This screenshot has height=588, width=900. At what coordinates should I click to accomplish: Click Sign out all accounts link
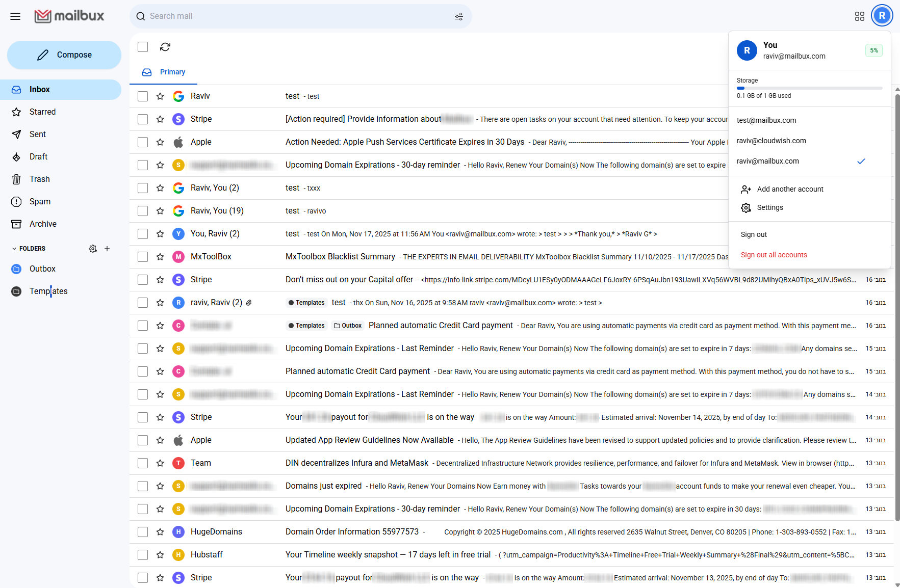(x=774, y=255)
